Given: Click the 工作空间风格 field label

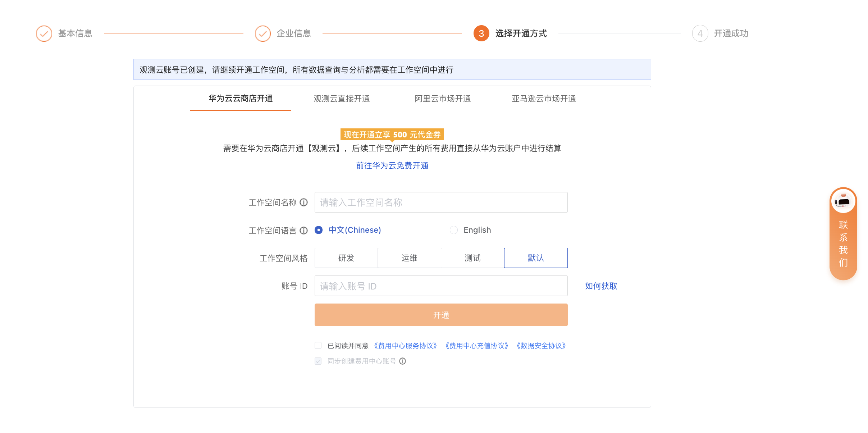Looking at the screenshot, I should 283,258.
